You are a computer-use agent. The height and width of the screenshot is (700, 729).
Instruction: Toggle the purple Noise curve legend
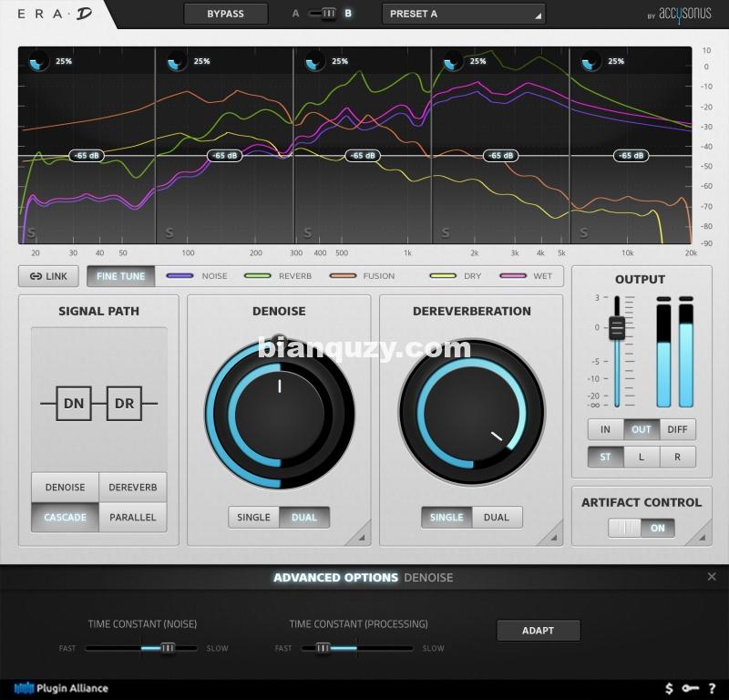pos(197,276)
